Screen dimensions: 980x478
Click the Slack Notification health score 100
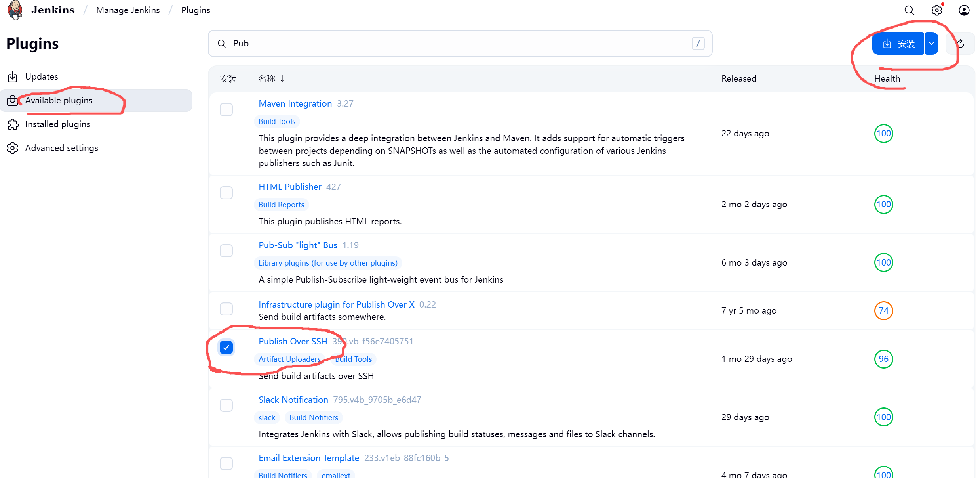883,417
